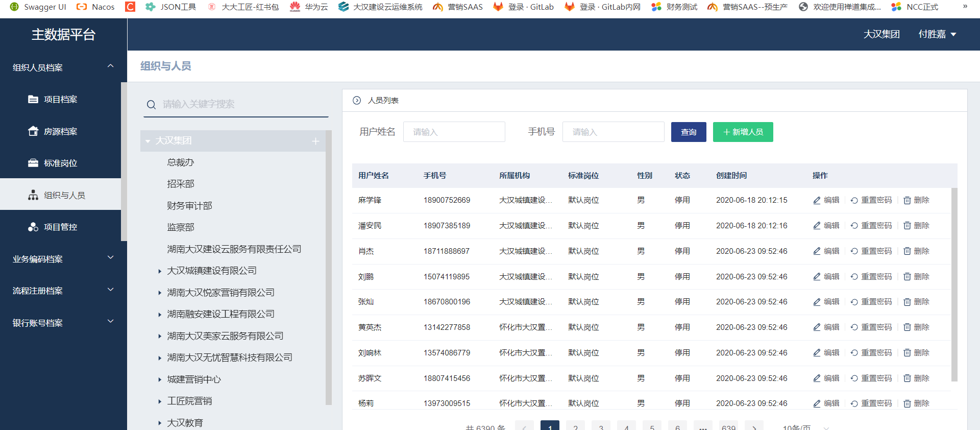Click the personnel table vertical scrollbar

tap(954, 284)
